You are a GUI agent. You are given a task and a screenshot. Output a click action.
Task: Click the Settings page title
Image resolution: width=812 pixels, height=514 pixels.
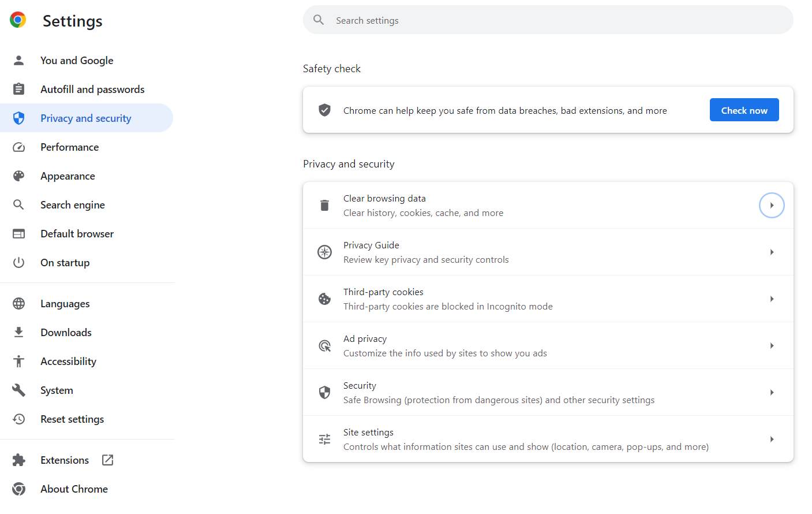click(72, 21)
